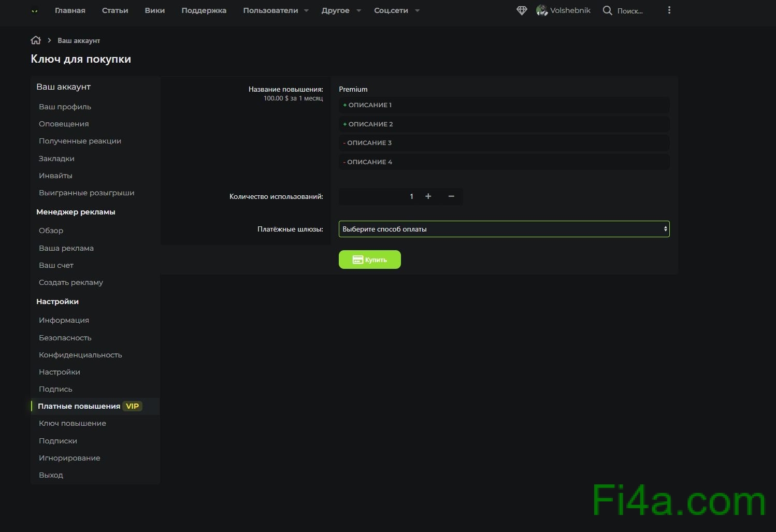
Task: Click the site logo icon
Action: 35,10
